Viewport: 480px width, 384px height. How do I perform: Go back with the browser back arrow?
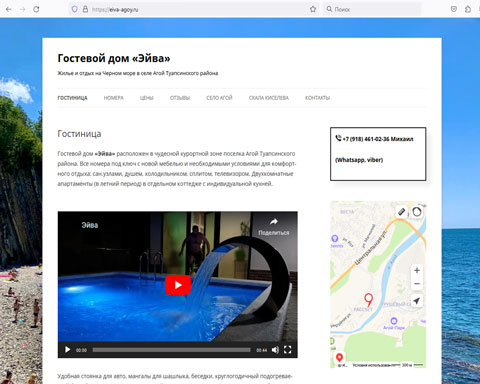pos(9,9)
